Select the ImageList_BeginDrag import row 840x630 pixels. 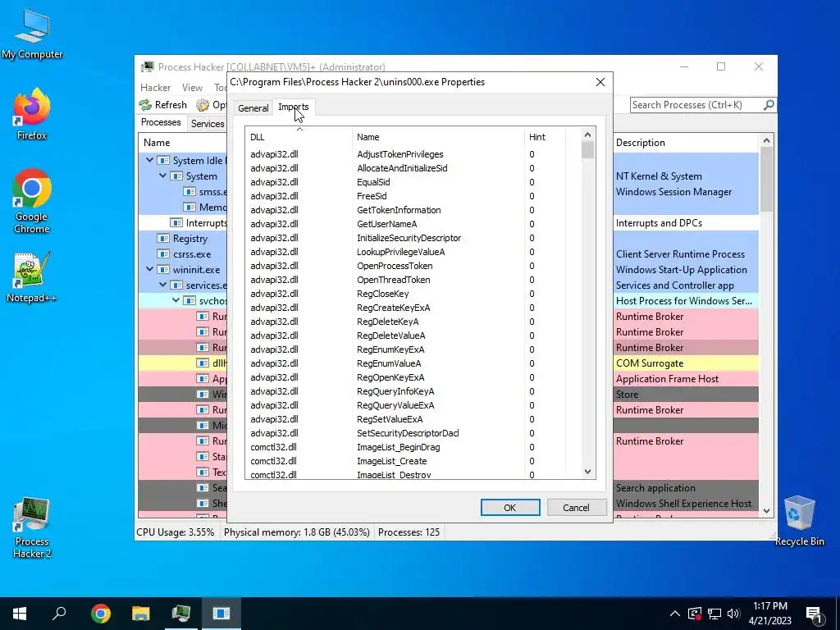(x=413, y=447)
